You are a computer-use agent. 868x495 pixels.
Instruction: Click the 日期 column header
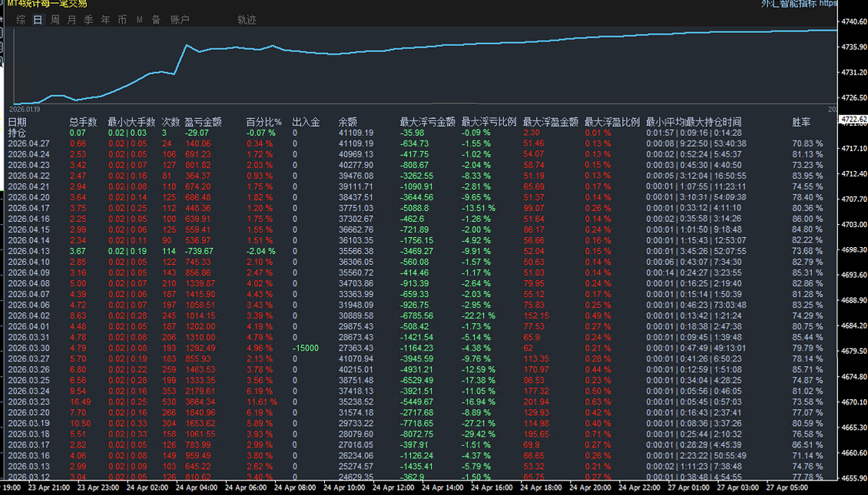17,122
